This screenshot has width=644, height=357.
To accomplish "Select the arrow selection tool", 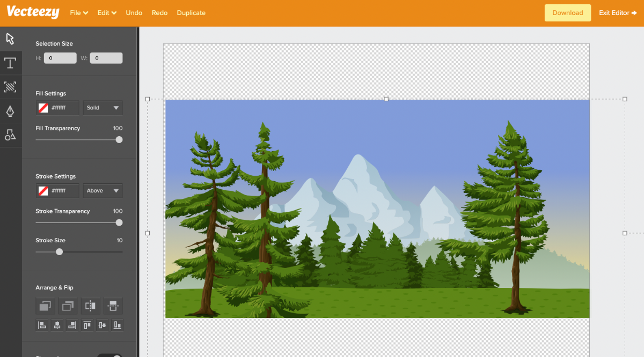I will 10,39.
